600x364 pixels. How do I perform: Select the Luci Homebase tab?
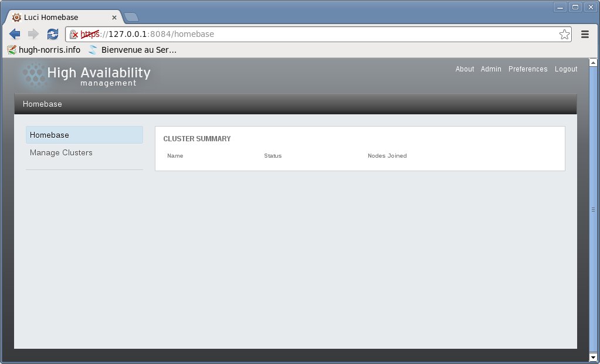59,18
